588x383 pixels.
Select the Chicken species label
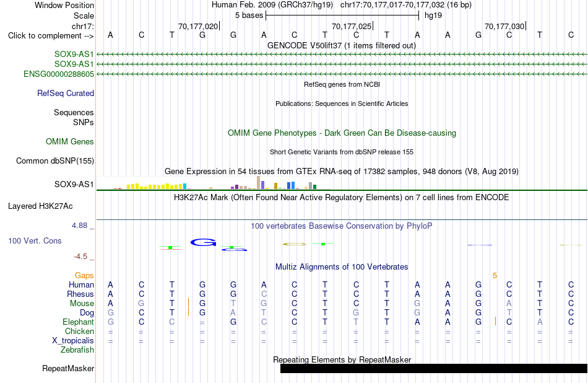[79, 331]
